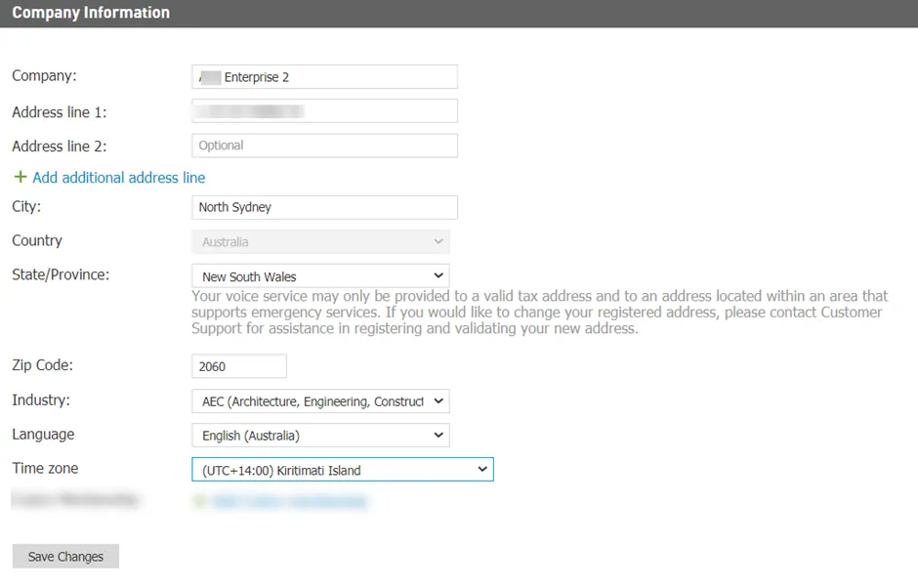Click into the Address line 1 field
This screenshot has height=588, width=918.
click(324, 111)
